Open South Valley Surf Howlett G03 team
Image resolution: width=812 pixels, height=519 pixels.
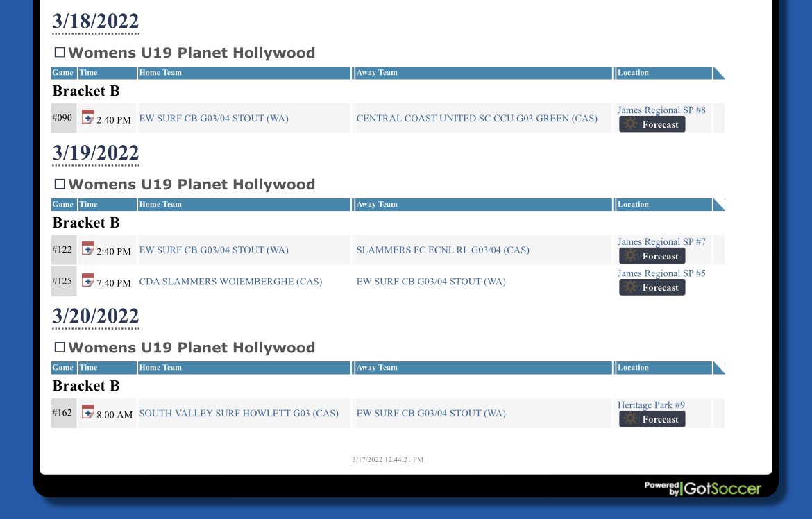coord(239,413)
